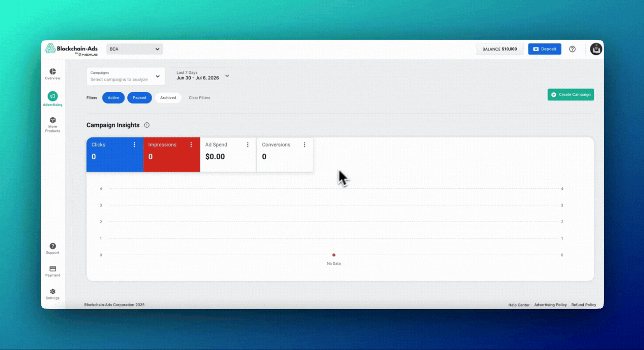The height and width of the screenshot is (350, 644).
Task: Select the Advertising megaphone icon
Action: click(53, 96)
